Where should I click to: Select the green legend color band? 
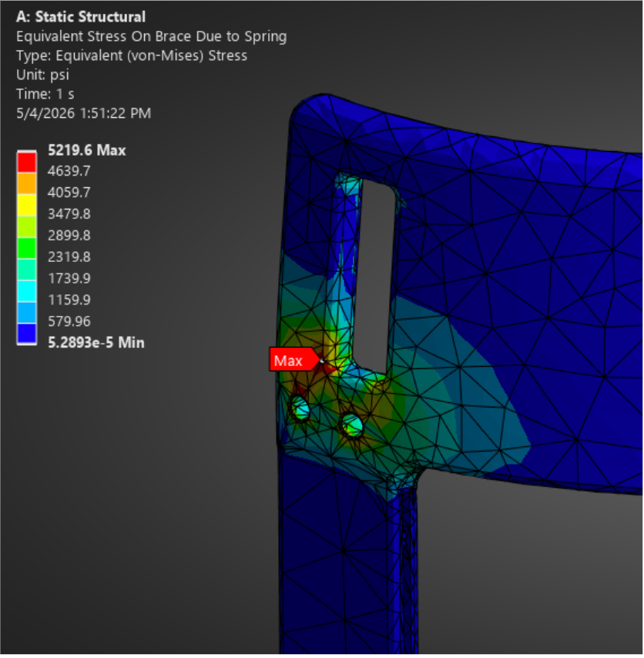pyautogui.click(x=27, y=248)
